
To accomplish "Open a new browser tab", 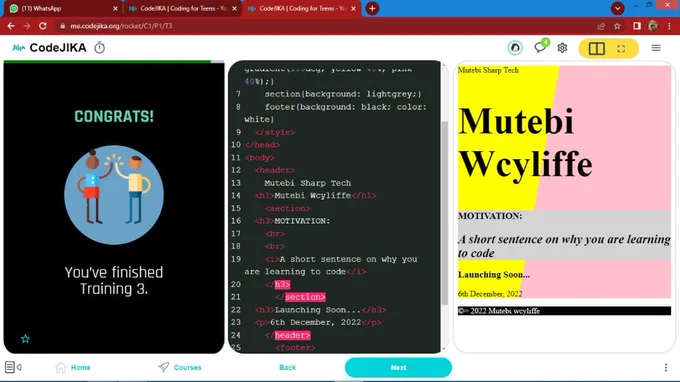I will click(x=372, y=8).
